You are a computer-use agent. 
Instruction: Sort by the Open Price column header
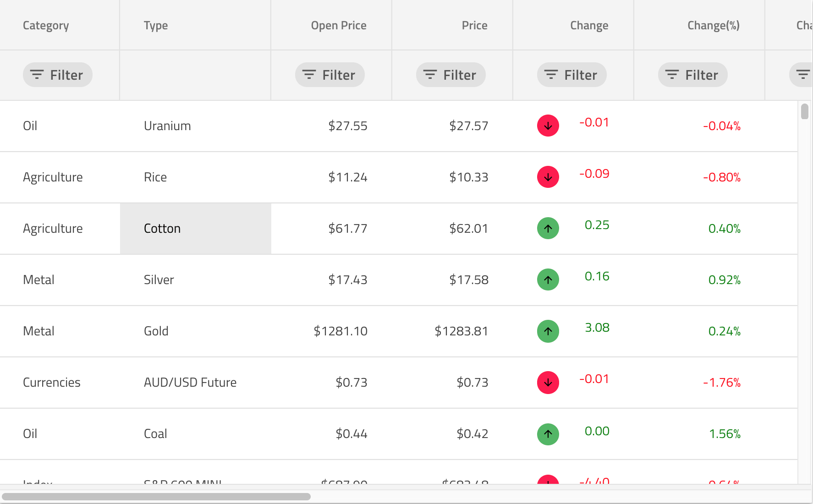tap(339, 26)
